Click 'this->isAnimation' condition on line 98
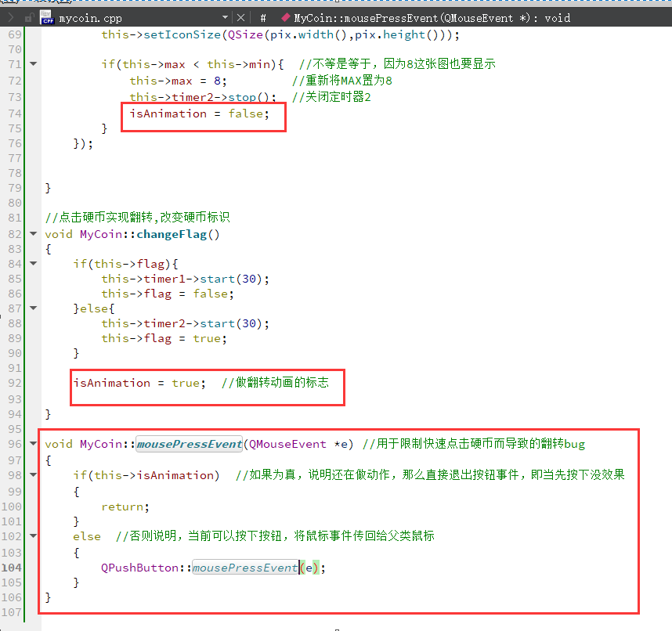The width and height of the screenshot is (672, 631). point(154,475)
